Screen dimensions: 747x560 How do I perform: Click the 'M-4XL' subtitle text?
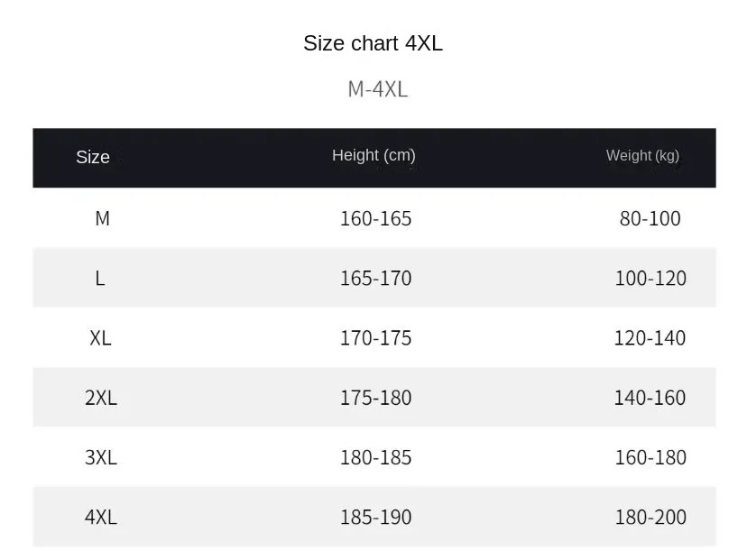coord(377,89)
